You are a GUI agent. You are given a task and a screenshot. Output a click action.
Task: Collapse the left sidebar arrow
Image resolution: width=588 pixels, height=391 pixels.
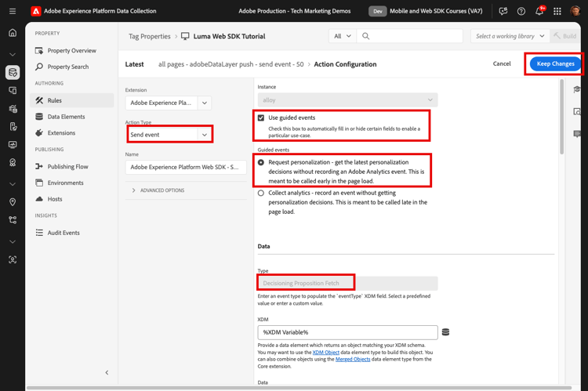107,372
